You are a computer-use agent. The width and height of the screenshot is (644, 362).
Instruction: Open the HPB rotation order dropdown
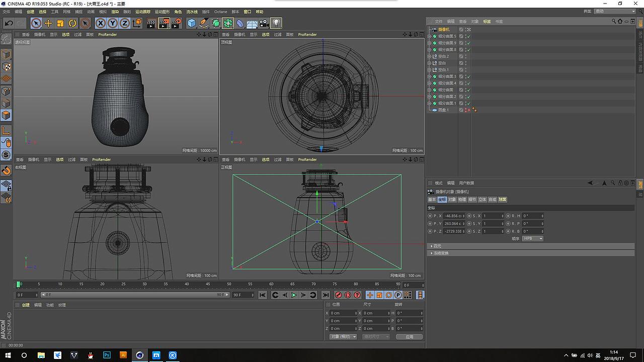point(533,238)
